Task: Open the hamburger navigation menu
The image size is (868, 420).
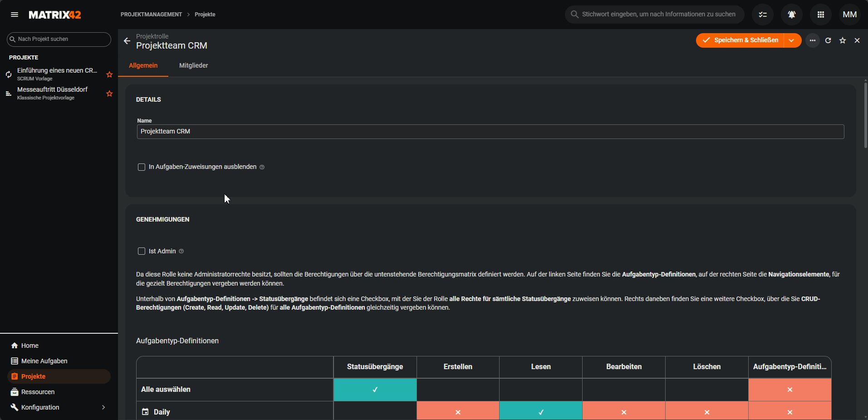Action: pos(15,15)
